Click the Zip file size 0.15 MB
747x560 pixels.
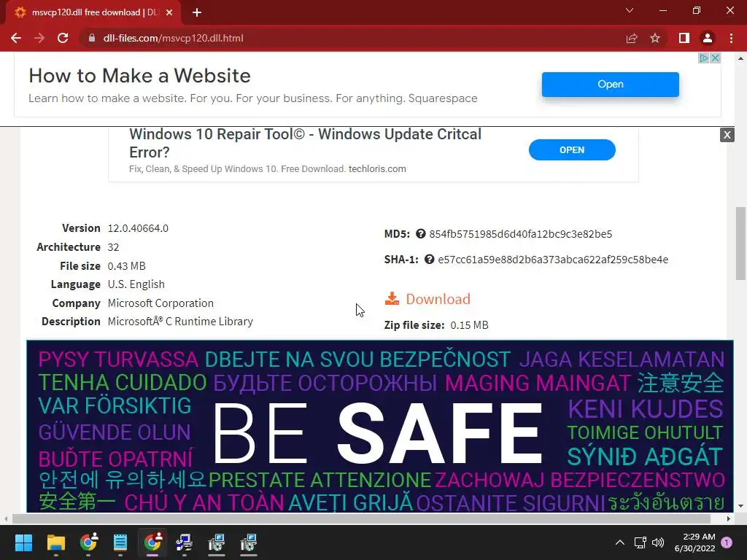click(469, 325)
